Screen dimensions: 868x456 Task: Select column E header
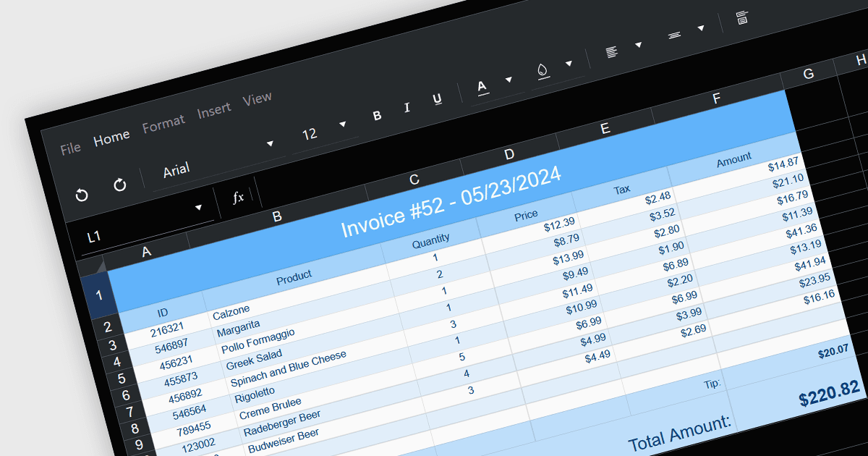[605, 128]
